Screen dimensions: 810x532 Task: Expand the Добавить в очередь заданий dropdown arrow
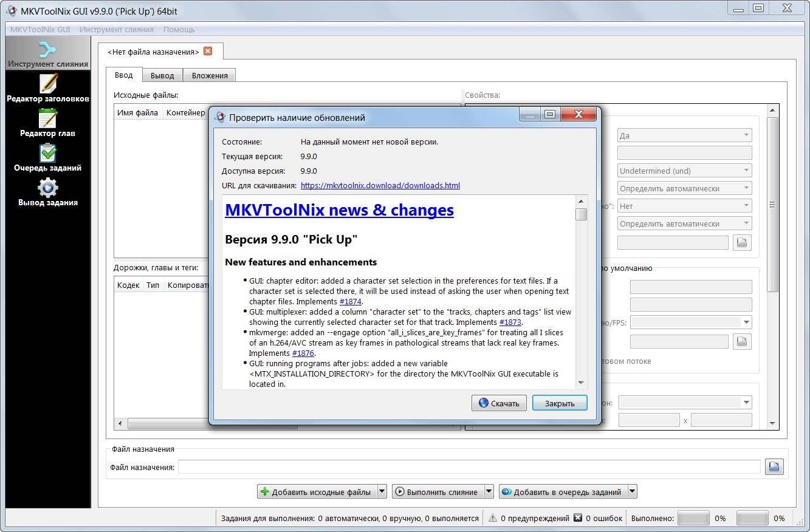point(632,492)
